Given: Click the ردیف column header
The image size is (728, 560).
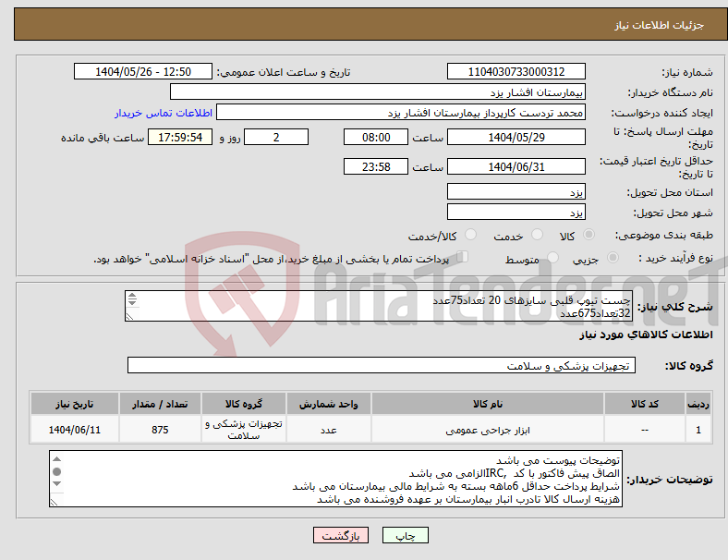Looking at the screenshot, I should click(698, 404).
